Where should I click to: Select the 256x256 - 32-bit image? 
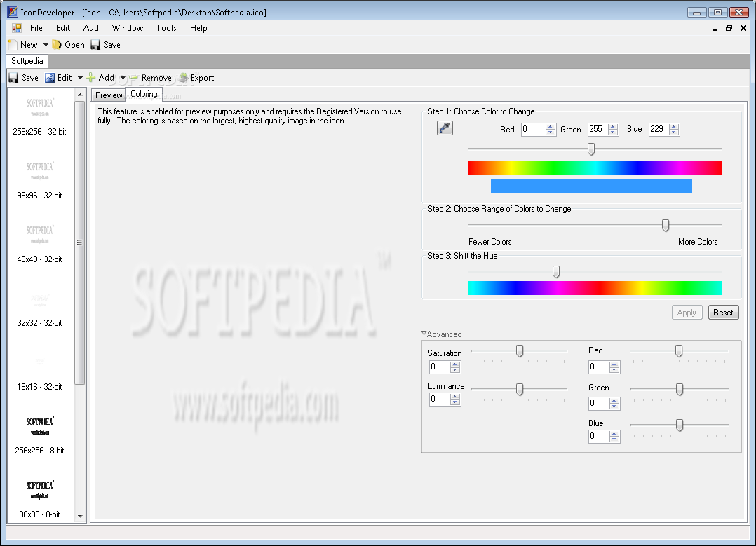click(39, 116)
